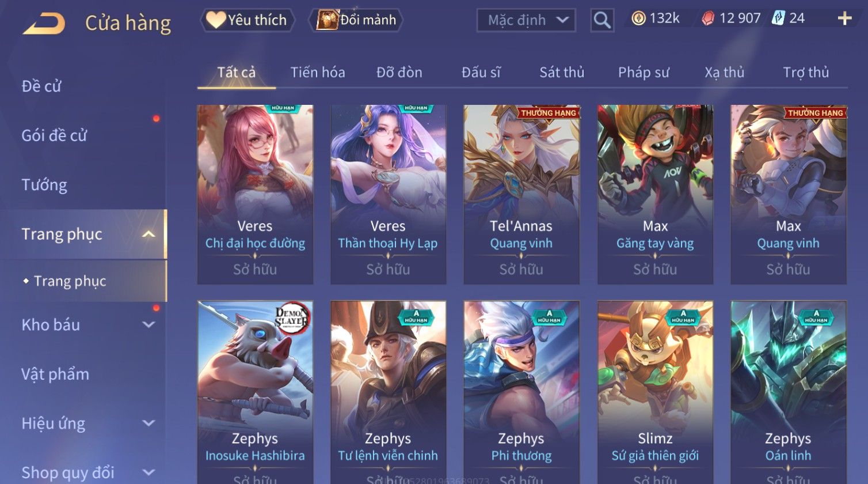Collapse the Trang phục sidebar section
868x484 pixels.
149,235
